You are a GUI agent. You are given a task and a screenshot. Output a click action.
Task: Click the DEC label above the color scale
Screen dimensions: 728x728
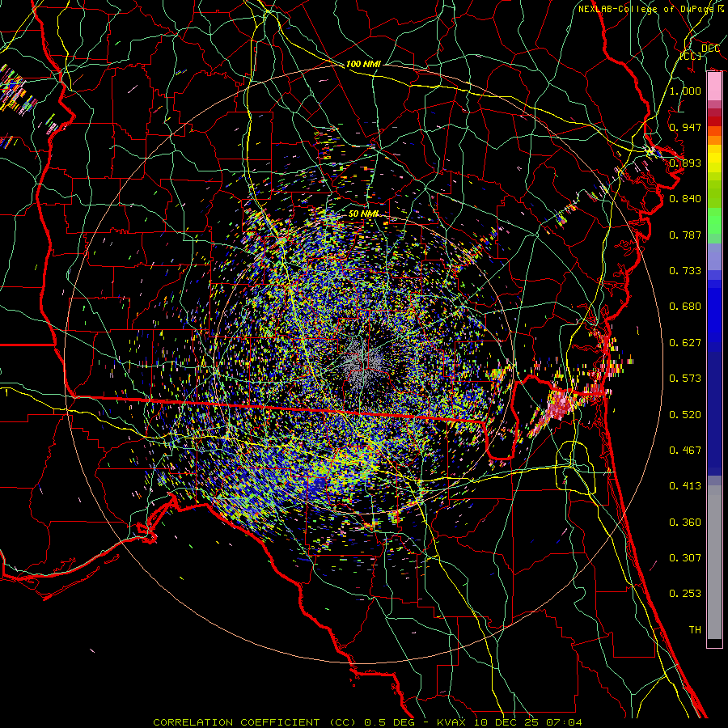[710, 49]
